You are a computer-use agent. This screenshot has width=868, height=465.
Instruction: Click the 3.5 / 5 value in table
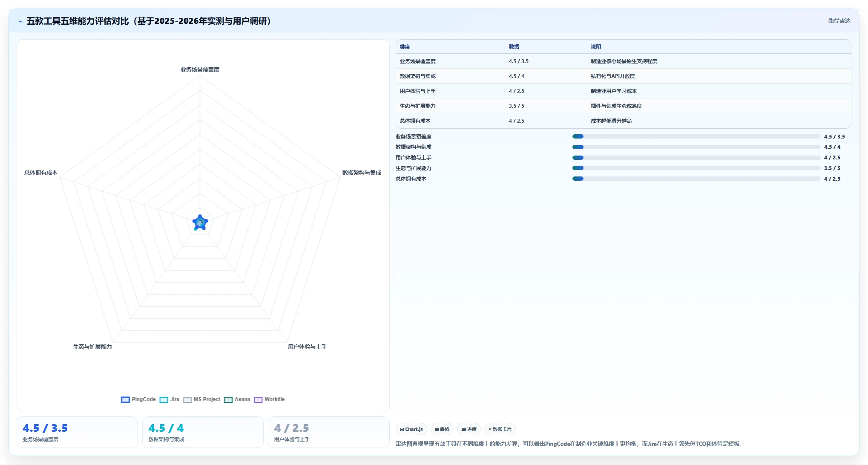pyautogui.click(x=517, y=106)
